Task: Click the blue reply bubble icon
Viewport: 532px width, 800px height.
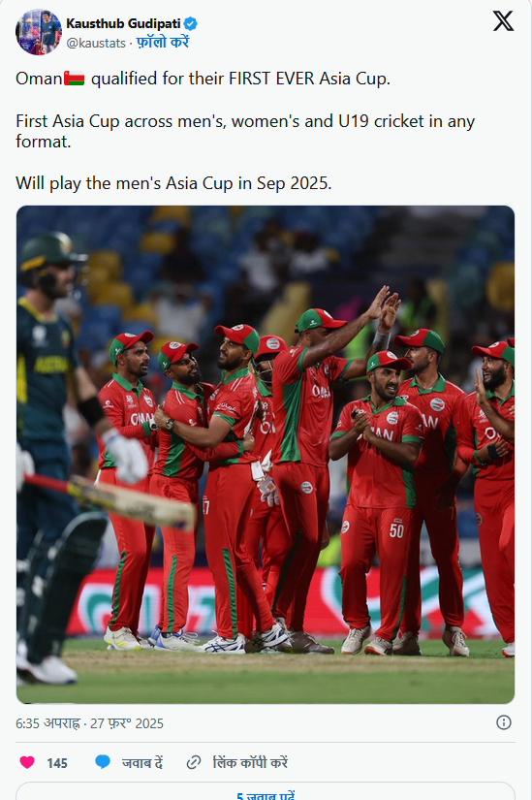Action: [103, 762]
